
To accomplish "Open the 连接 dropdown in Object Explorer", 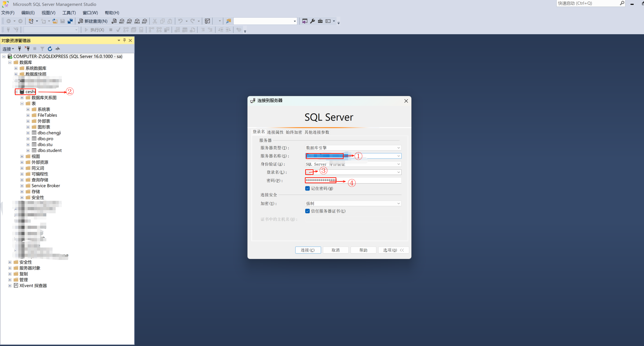I will pos(8,49).
